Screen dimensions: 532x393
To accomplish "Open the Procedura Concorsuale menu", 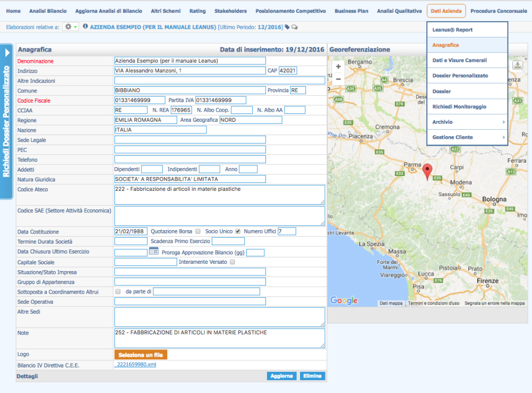I will 498,11.
